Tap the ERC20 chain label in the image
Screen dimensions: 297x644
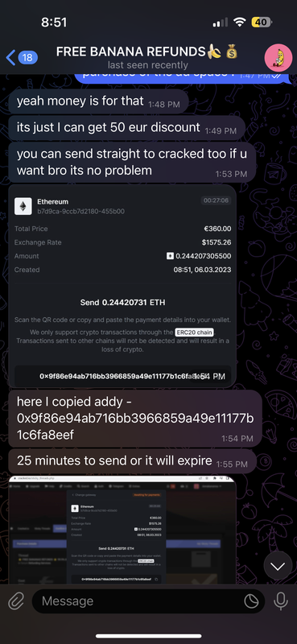tap(195, 332)
